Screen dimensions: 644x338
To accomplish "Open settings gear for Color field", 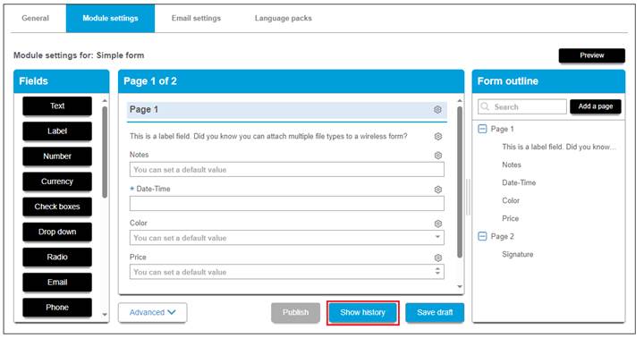I will (438, 224).
